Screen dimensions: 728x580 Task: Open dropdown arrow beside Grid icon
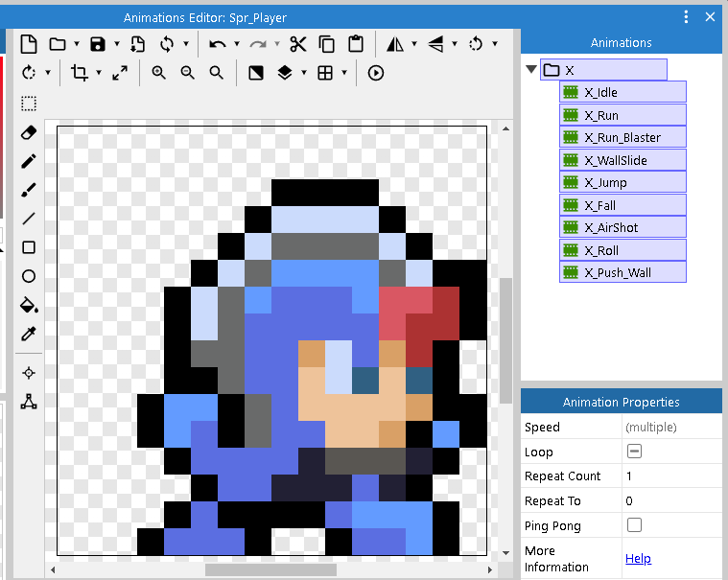[x=344, y=73]
